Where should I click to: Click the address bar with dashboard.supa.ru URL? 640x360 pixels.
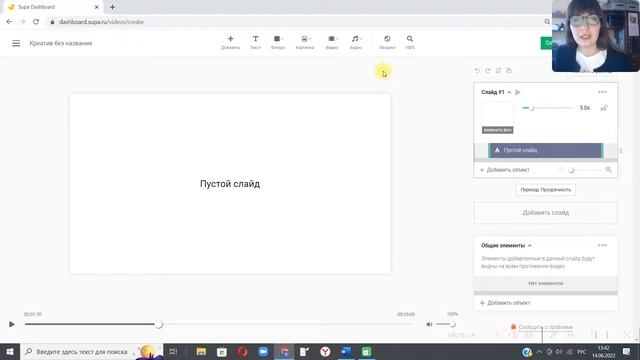coord(298,22)
